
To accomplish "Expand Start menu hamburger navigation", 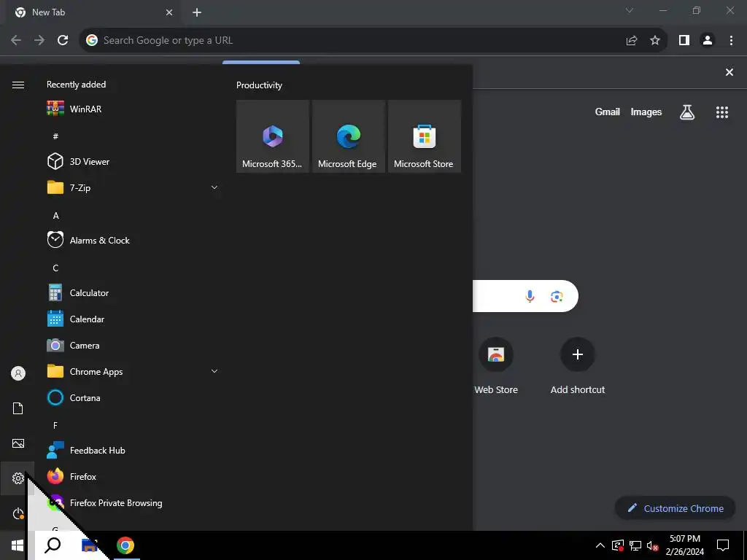I will click(18, 85).
